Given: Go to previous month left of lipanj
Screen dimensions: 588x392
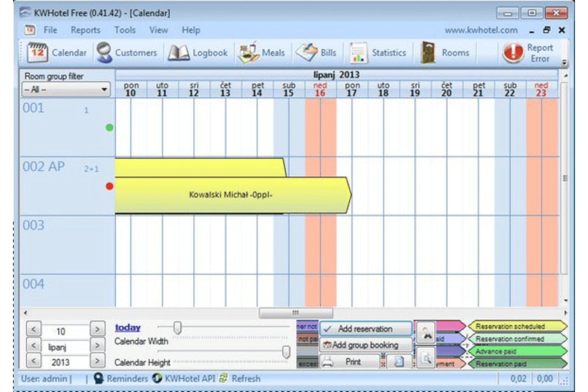Looking at the screenshot, I should coord(34,346).
